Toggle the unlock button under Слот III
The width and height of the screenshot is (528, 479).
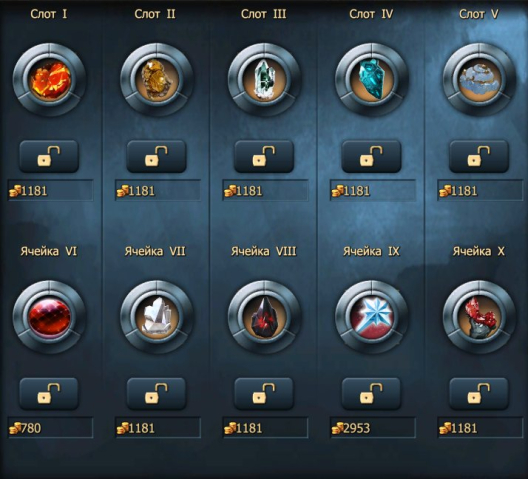(264, 157)
